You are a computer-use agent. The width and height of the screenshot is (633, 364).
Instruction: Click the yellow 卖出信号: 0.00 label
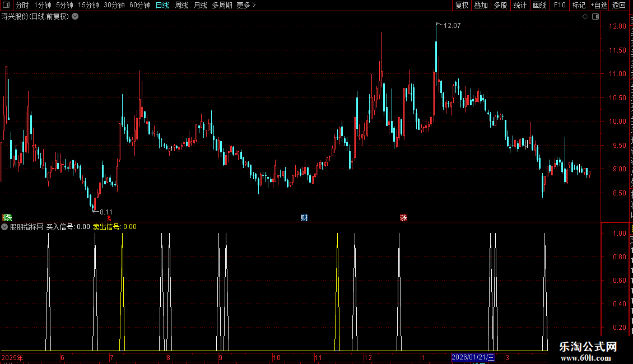click(115, 227)
